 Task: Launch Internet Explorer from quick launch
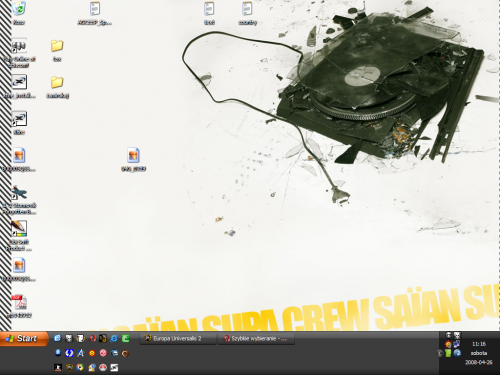(114, 339)
